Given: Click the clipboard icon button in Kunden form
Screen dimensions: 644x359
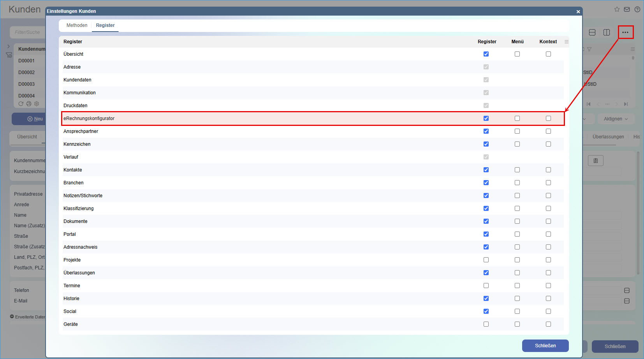Looking at the screenshot, I should coord(596,161).
